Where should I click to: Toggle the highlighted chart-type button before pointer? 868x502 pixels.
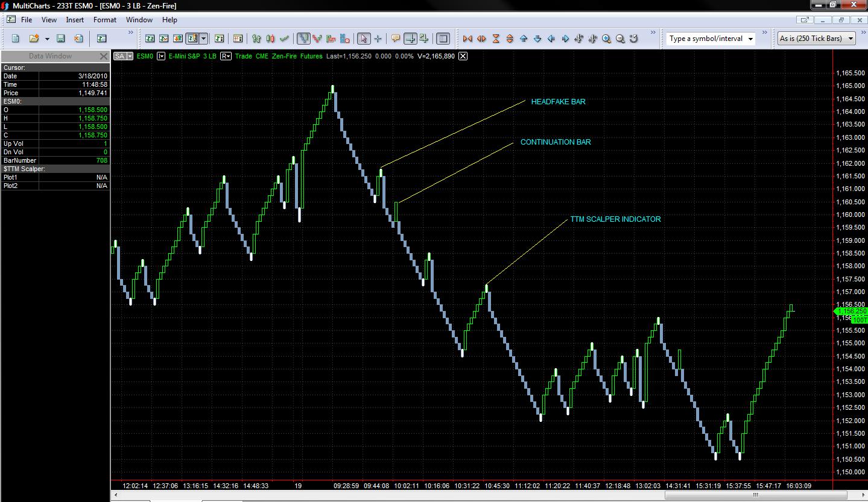[303, 39]
